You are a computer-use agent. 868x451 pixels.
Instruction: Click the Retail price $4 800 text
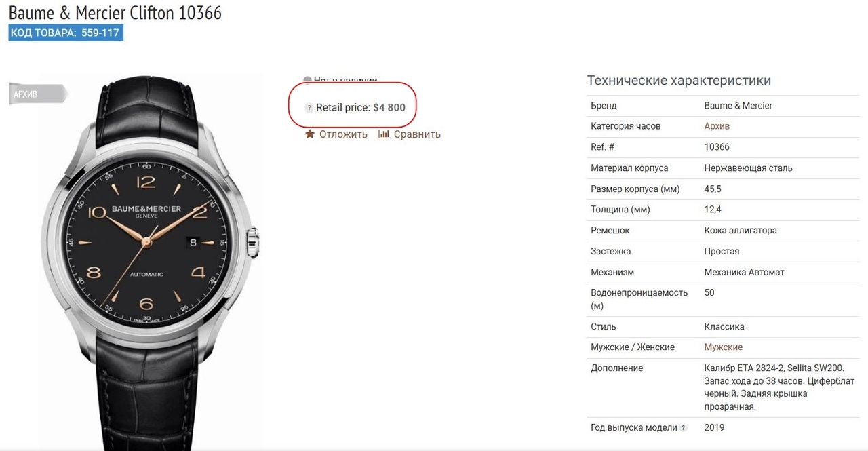coord(361,108)
